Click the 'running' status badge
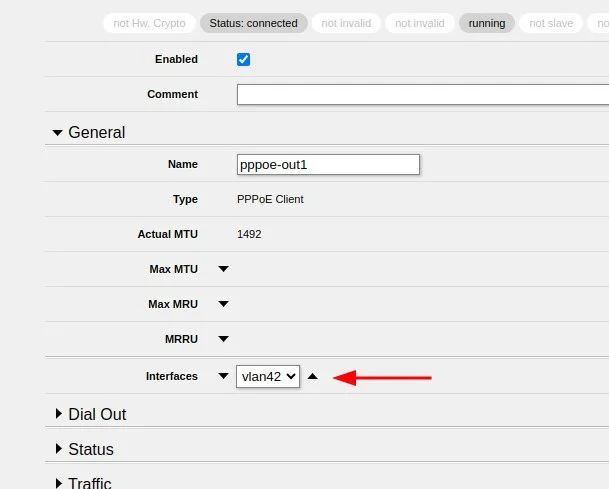The height and width of the screenshot is (489, 609). (x=487, y=23)
